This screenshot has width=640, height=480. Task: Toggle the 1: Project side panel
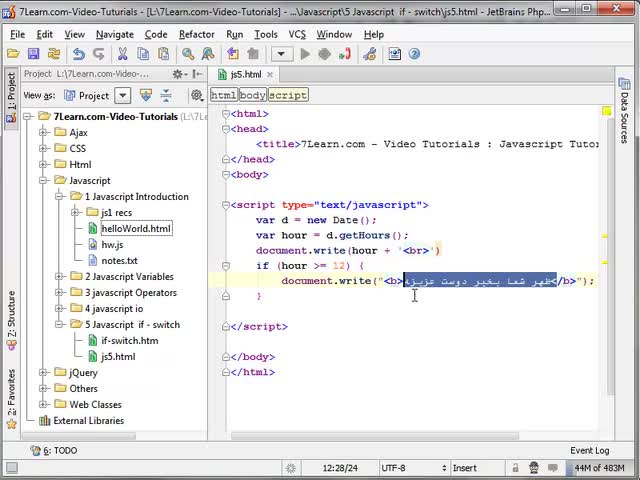point(11,97)
